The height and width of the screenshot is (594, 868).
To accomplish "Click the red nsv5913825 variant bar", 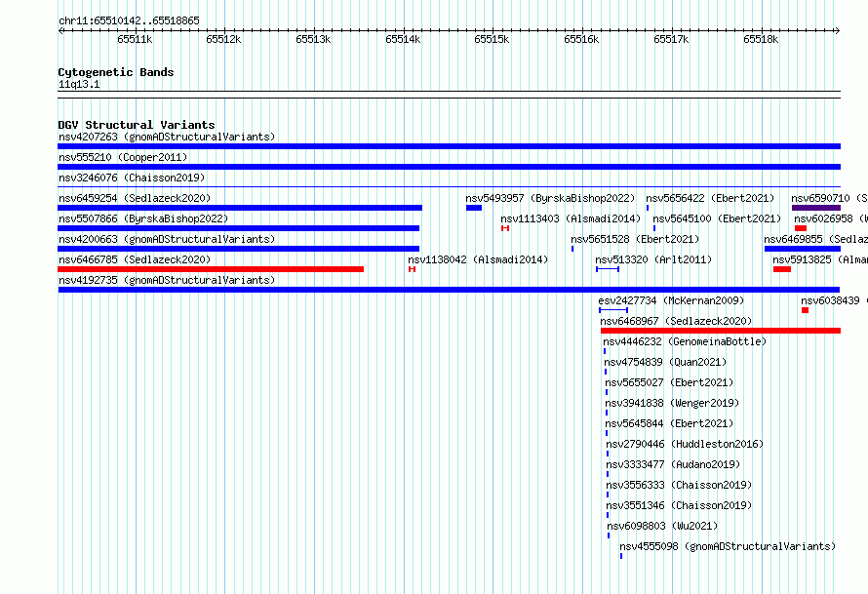I will tap(782, 269).
